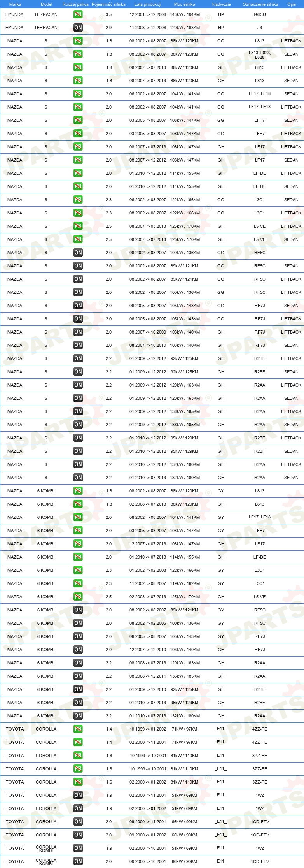Select the 2.9 engine capacity cell
The width and height of the screenshot is (304, 868).
[x=109, y=28]
